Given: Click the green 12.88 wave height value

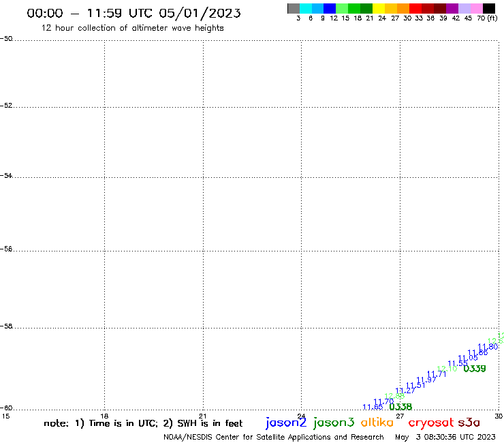Looking at the screenshot, I should tap(394, 396).
